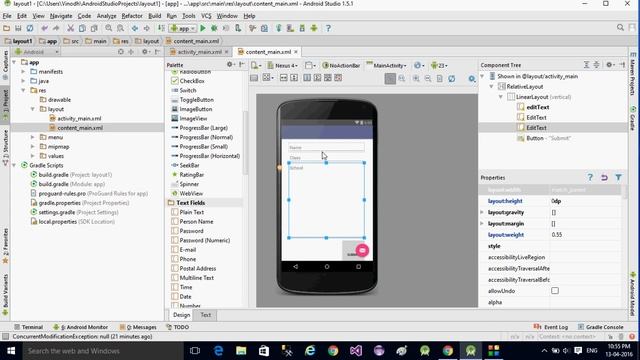Click Properties restore default arrow icon
640x360 pixels.
click(604, 178)
